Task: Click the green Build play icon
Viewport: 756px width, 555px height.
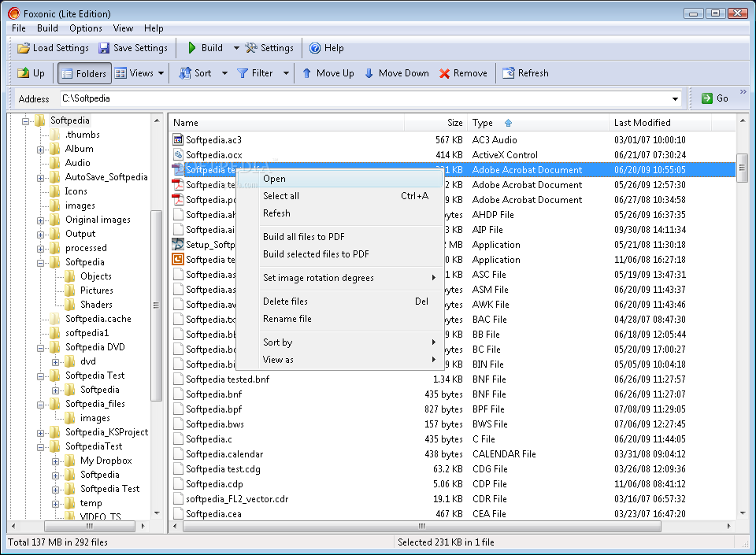Action: click(192, 48)
